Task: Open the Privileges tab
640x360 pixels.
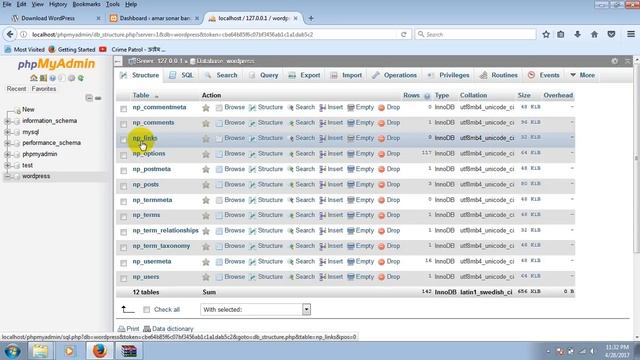Action: pos(449,75)
